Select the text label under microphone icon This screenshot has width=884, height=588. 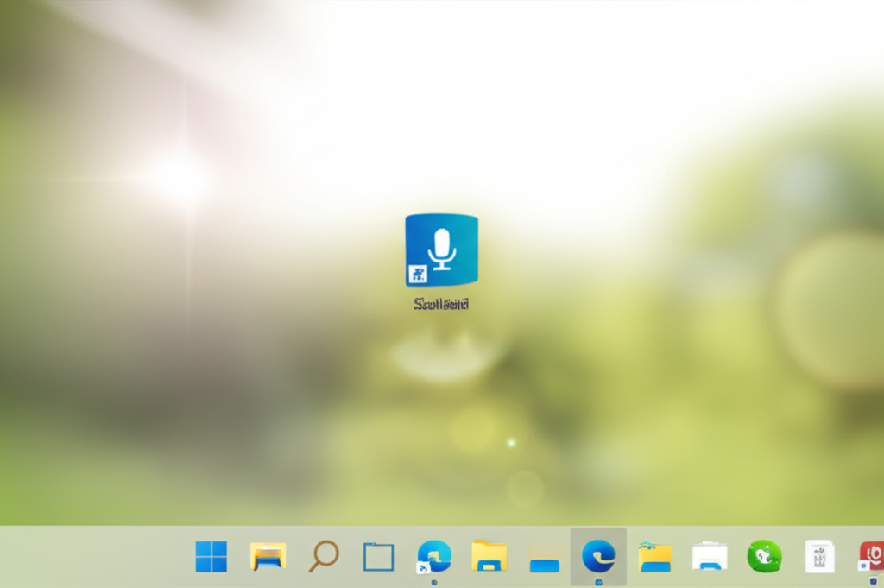(x=441, y=304)
